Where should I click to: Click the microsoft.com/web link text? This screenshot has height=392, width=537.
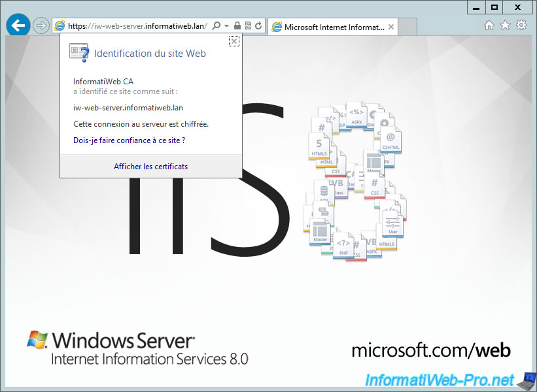tap(431, 350)
